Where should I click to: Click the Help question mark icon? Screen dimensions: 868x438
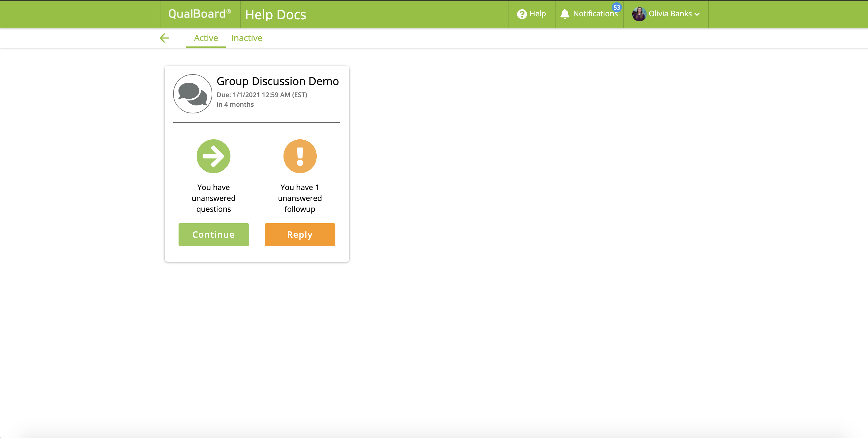click(x=521, y=14)
